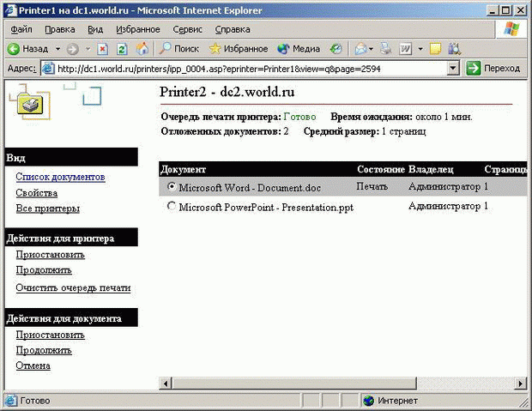
Task: Click the Refresh page icon
Action: 122,49
